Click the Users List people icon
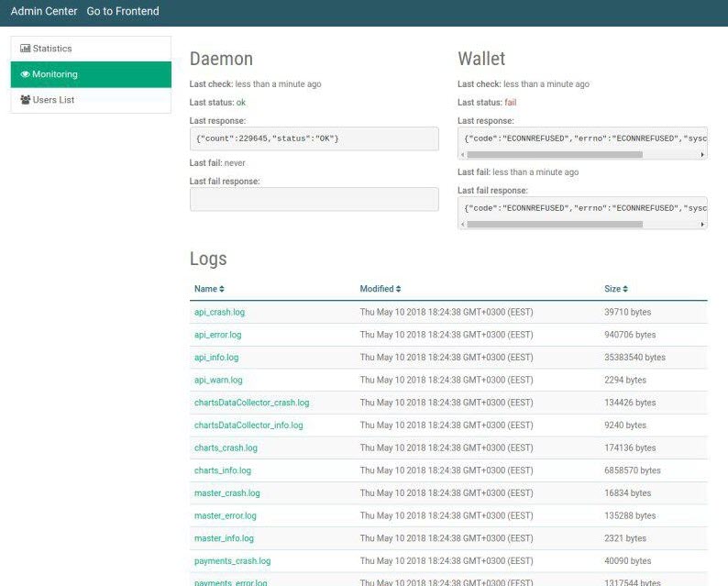 coord(26,100)
